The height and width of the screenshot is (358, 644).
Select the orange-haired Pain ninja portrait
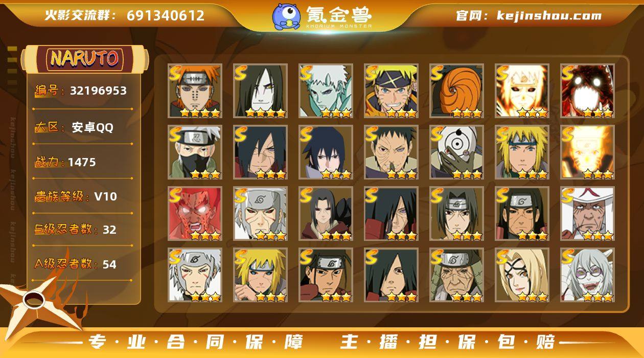tap(195, 91)
